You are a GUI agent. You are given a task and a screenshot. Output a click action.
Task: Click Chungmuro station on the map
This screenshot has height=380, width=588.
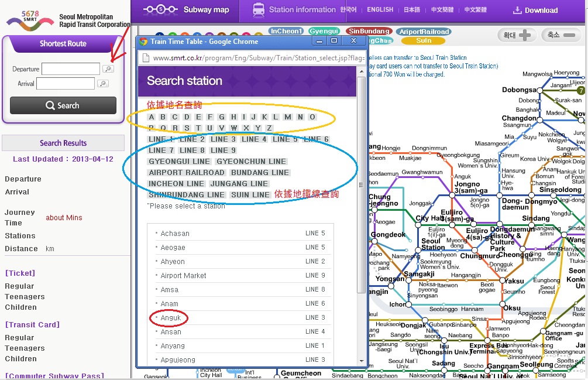474,250
